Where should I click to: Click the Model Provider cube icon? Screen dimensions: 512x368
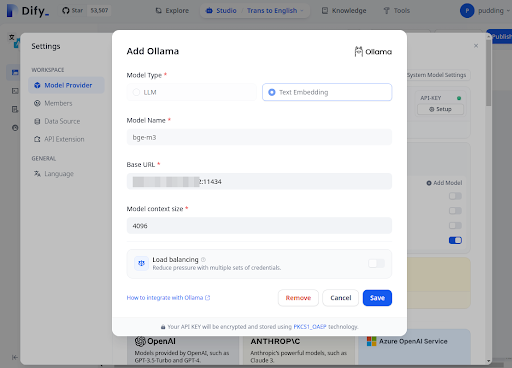click(x=37, y=85)
